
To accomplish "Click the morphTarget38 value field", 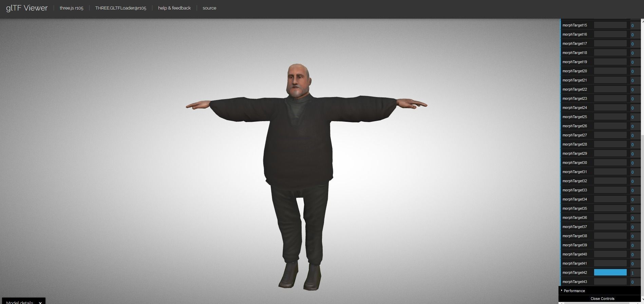I will [x=635, y=236].
